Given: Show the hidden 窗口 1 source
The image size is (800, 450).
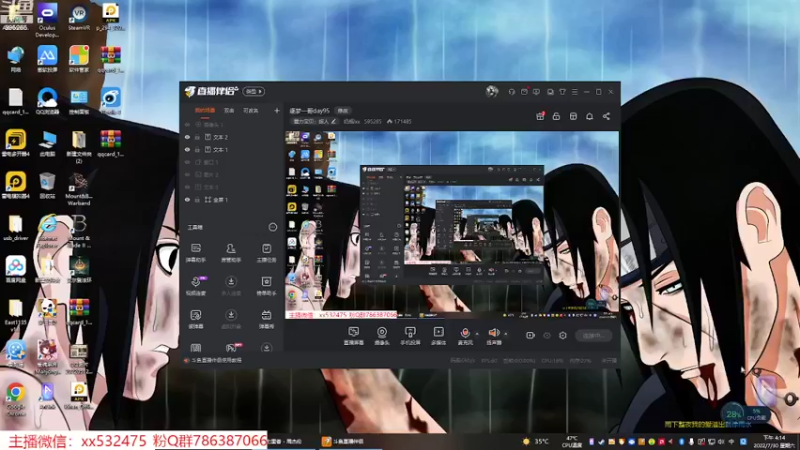Looking at the screenshot, I should click(x=187, y=162).
